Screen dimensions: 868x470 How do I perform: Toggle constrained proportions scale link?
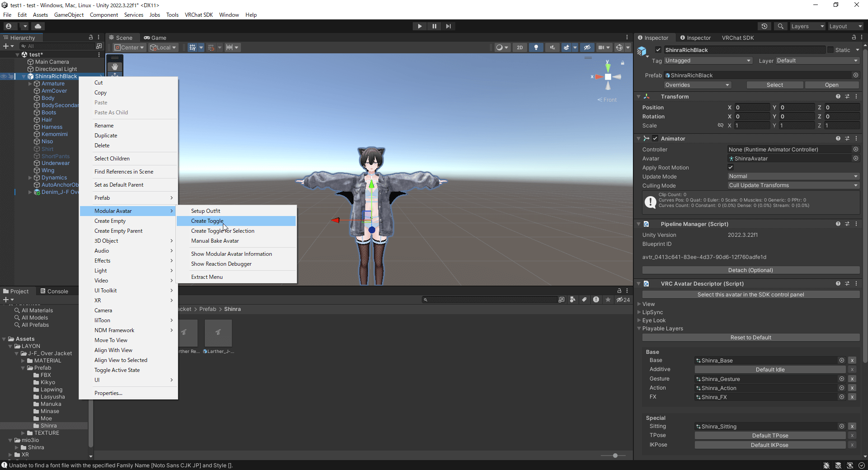[721, 125]
